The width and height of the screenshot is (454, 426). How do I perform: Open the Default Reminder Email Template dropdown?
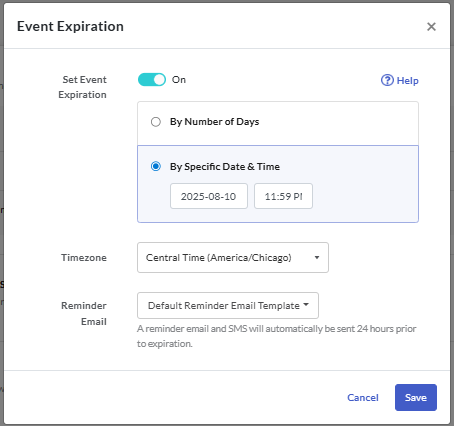(x=228, y=306)
